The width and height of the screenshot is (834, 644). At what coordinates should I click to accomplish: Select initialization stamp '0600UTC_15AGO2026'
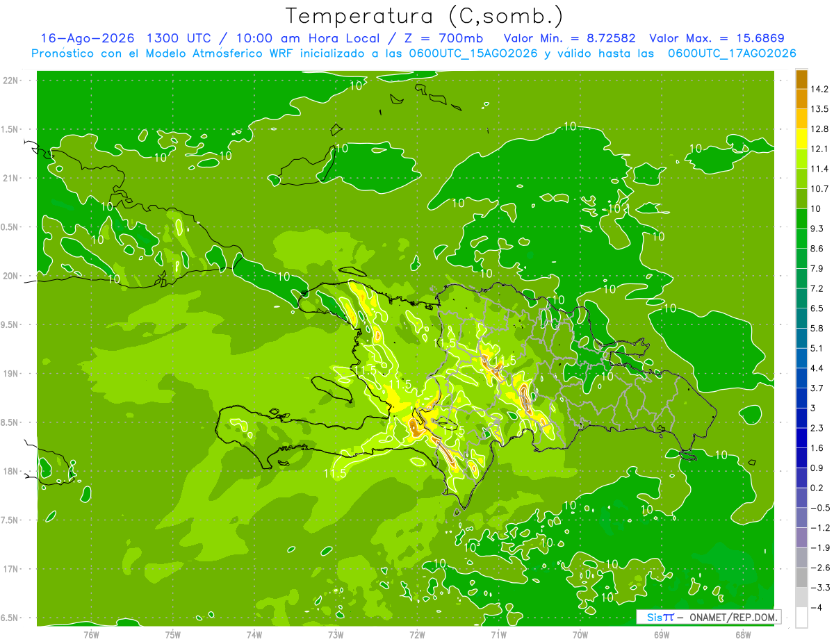click(472, 53)
